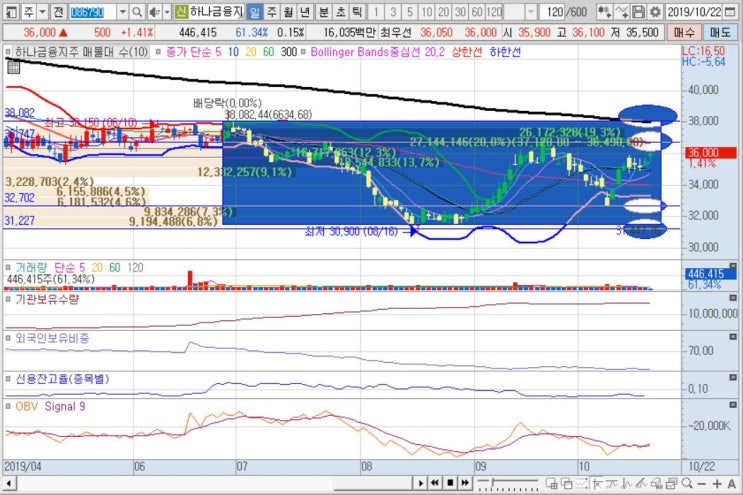Image resolution: width=743 pixels, height=495 pixels.
Task: Collapse the OBV panel corner button
Action: [733, 405]
